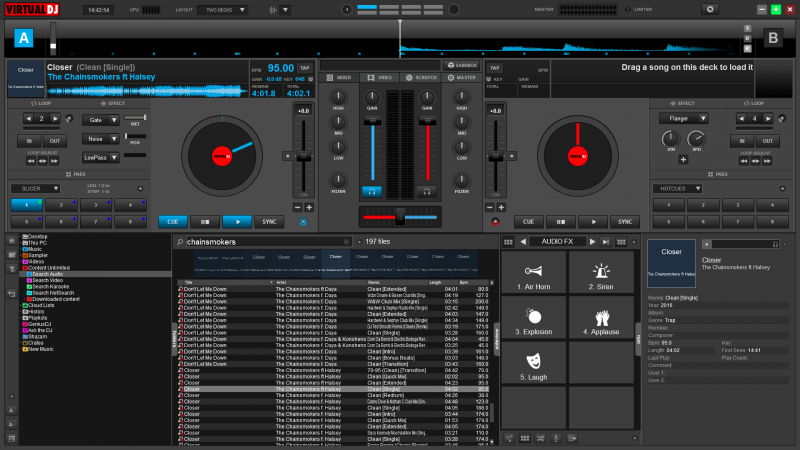800x450 pixels.
Task: Toggle SYNC on the right deck
Action: [x=625, y=222]
